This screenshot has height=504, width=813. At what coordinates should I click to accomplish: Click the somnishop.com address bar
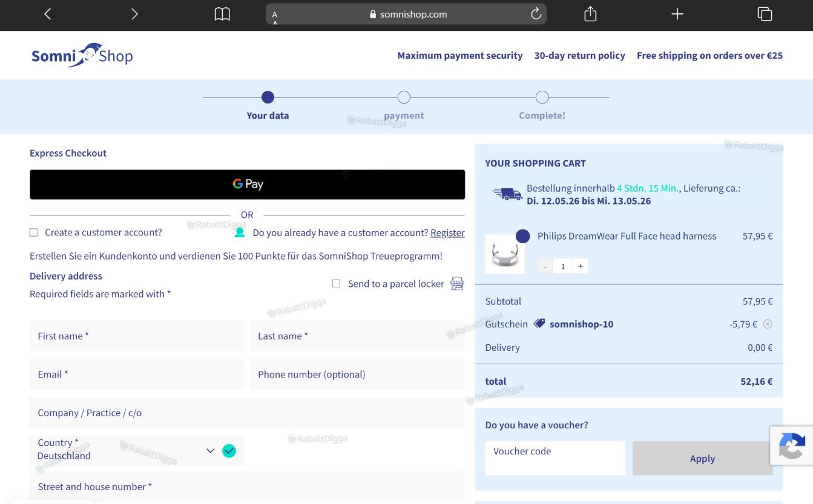coord(406,14)
